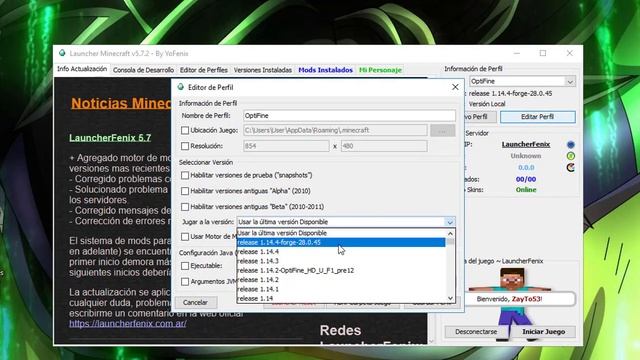Image resolution: width=640 pixels, height=360 pixels.
Task: Click the resolution height field 480
Action: click(x=384, y=146)
